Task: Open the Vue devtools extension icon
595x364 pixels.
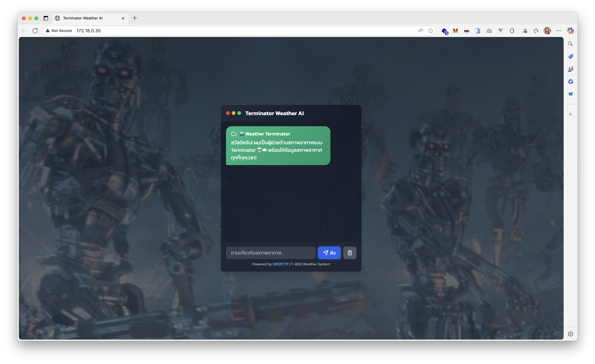Action: (500, 31)
